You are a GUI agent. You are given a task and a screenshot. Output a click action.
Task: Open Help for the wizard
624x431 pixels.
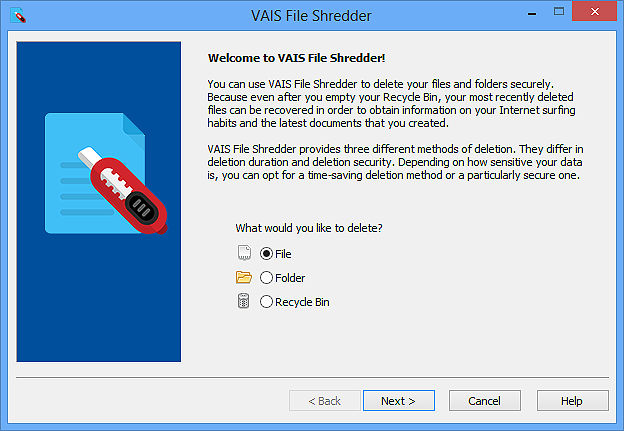(572, 400)
